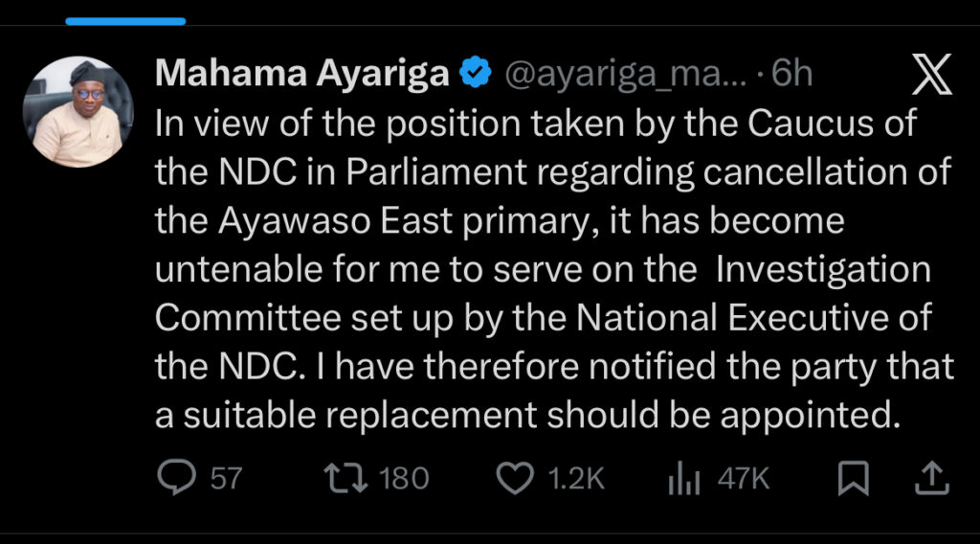This screenshot has height=544, width=980.
Task: Bookmark this tweet
Action: [x=852, y=478]
